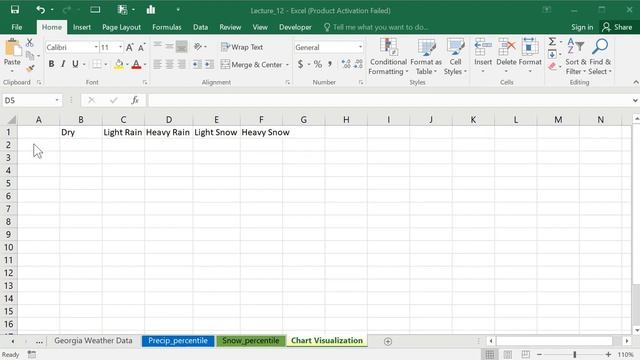
Task: Click the AutoSum sigma icon
Action: click(x=552, y=42)
